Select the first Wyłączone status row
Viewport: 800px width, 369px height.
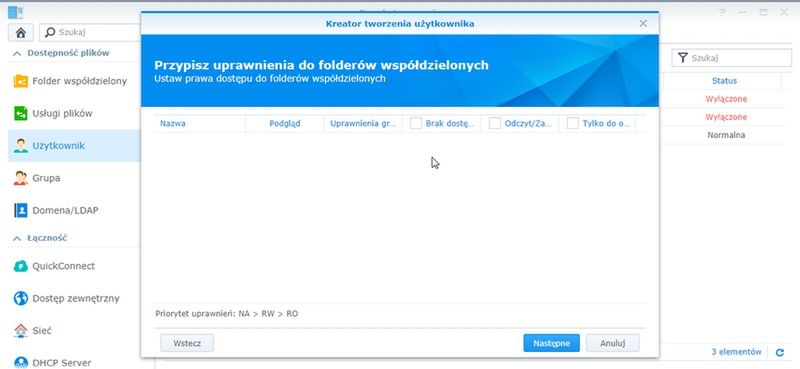[726, 99]
